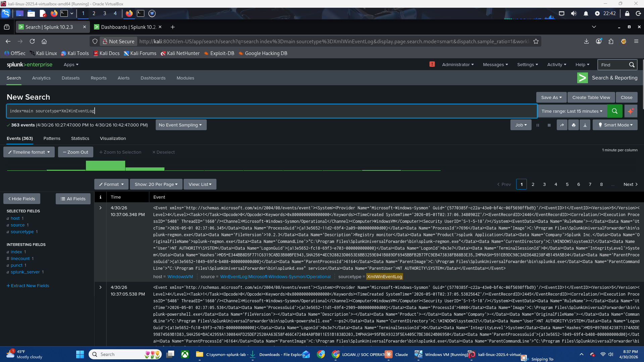Open Search & Reporting app icon
This screenshot has height=362, width=644.
[x=582, y=78]
